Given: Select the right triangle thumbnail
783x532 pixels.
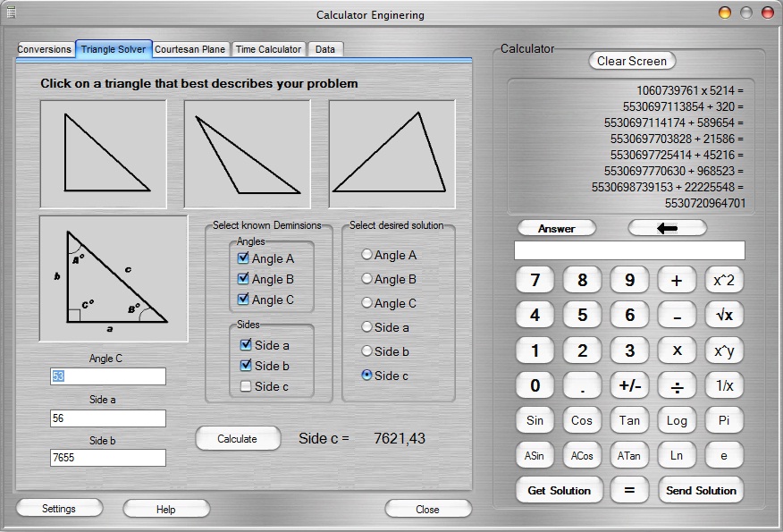Looking at the screenshot, I should 103,147.
